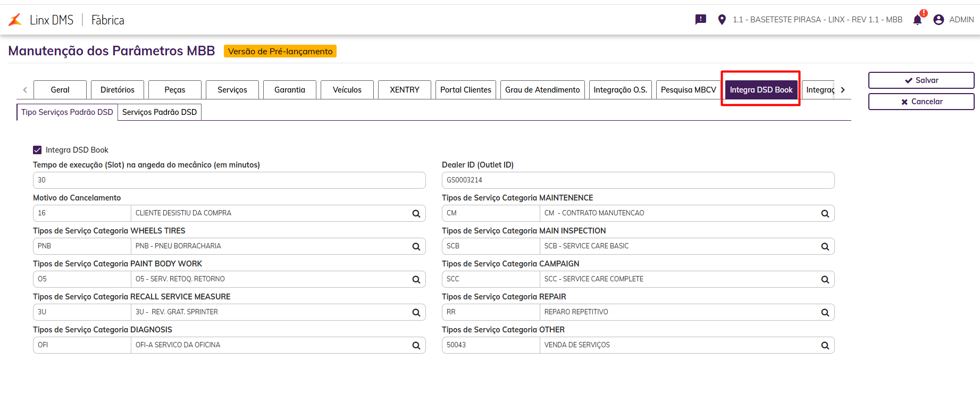Select the Integra DSD Book tab
Image resolution: width=980 pixels, height=418 pixels.
761,90
